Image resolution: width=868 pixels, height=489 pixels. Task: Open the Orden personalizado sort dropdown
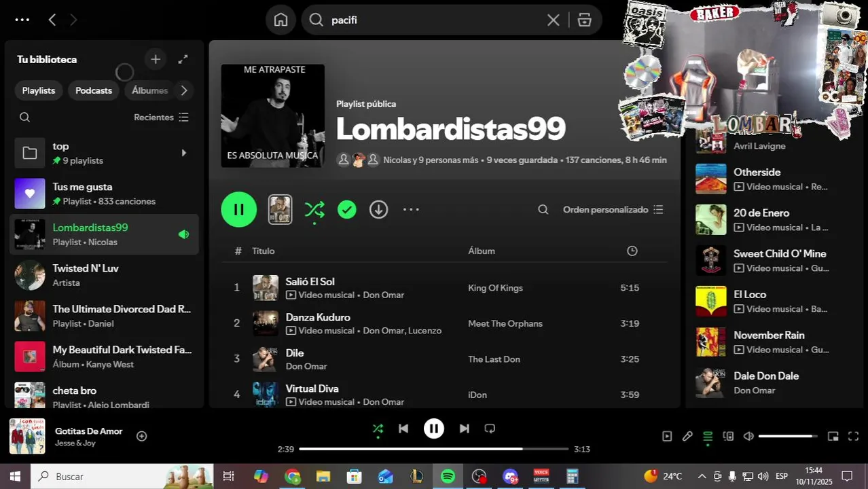tap(613, 210)
